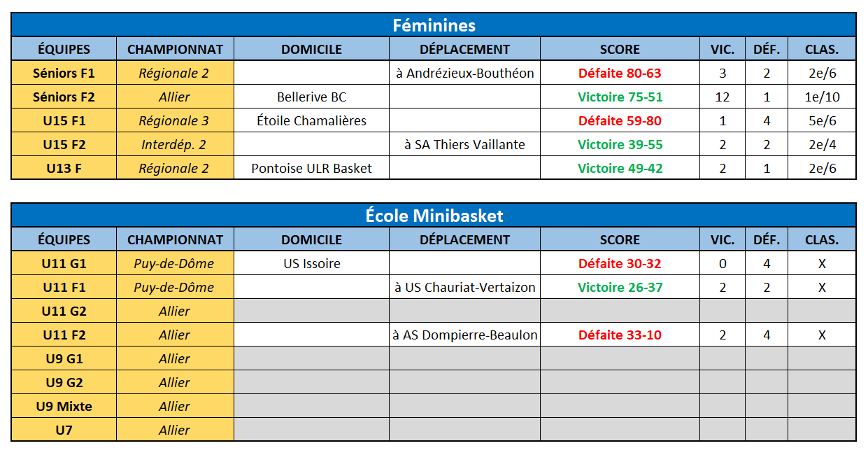Select the U9 Mixte team cell
Screen dimensions: 868x455
point(64,406)
